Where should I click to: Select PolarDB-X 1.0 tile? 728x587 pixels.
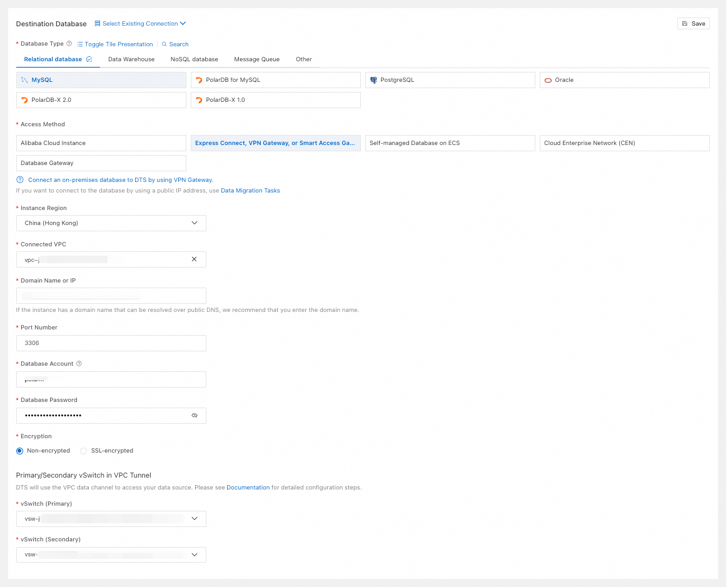pyautogui.click(x=276, y=100)
